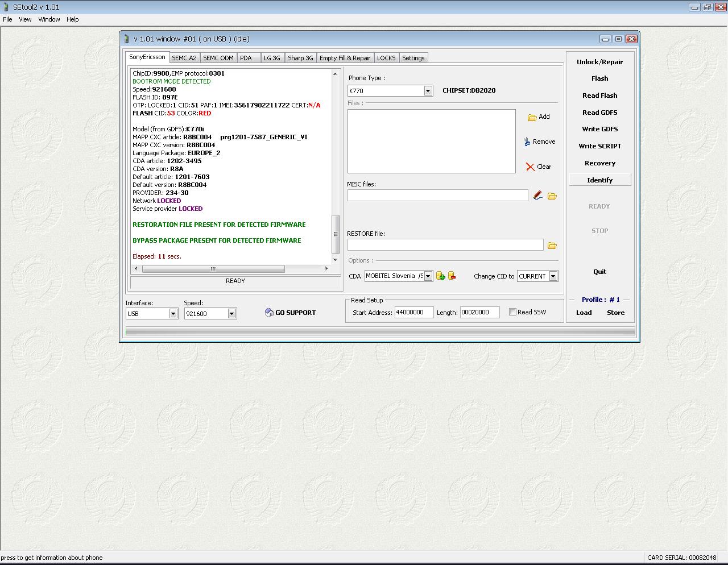
Task: Switch to the SEMC A2 tab
Action: click(x=184, y=58)
